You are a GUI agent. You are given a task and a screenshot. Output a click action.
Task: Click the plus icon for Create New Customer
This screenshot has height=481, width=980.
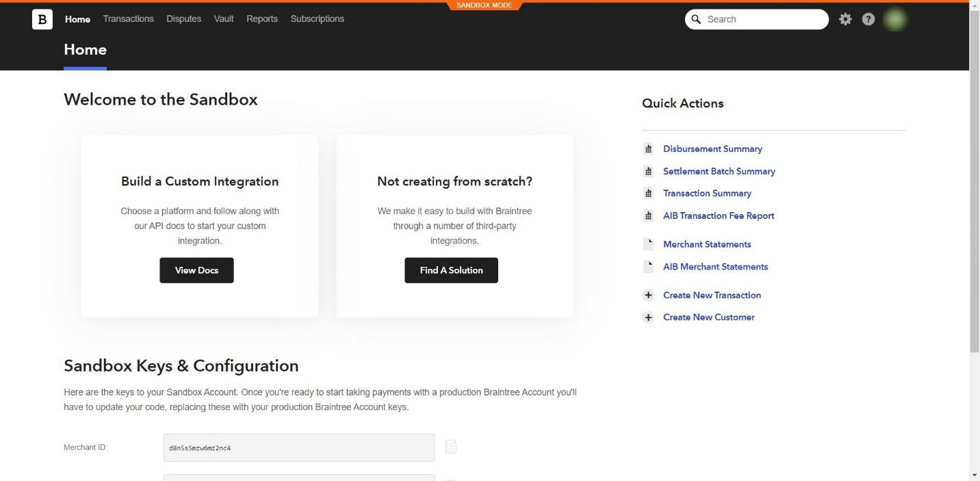click(649, 317)
